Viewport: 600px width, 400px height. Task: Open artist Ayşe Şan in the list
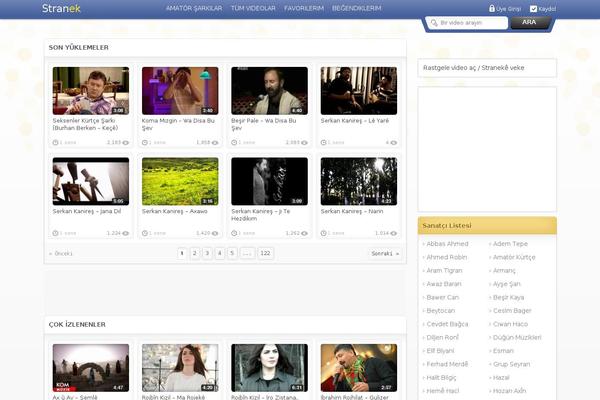507,284
